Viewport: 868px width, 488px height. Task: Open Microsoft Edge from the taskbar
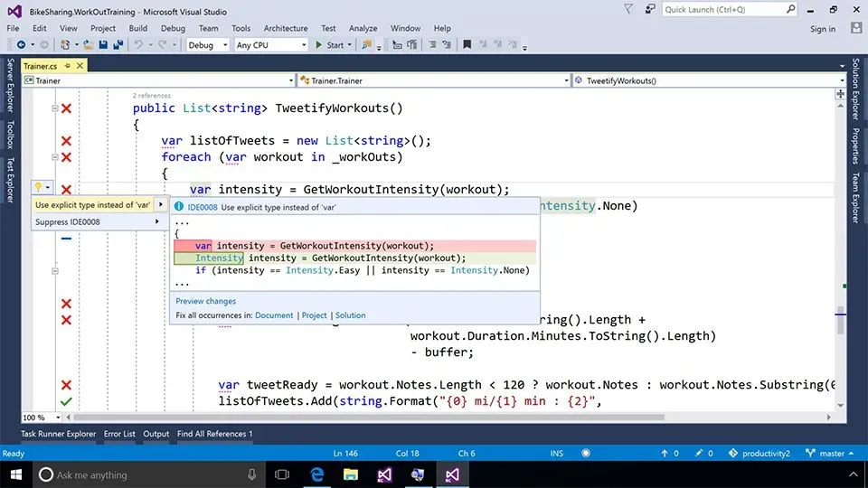(317, 474)
